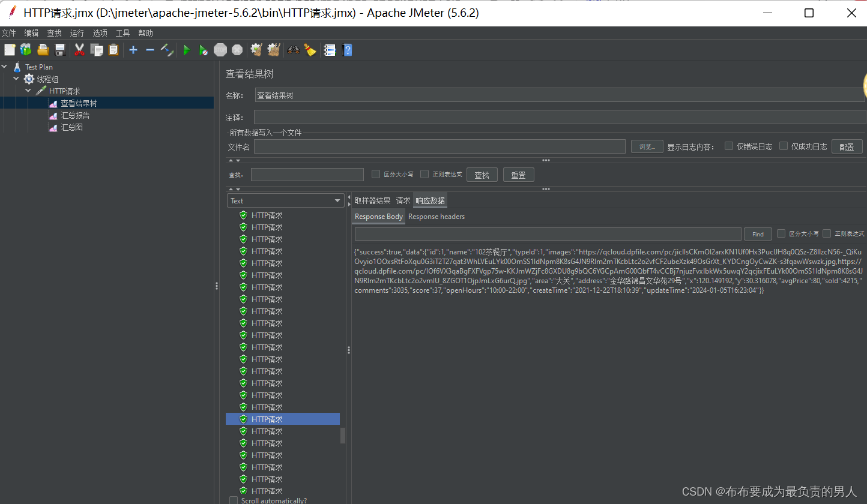
Task: Open the 文件 menu
Action: point(8,33)
